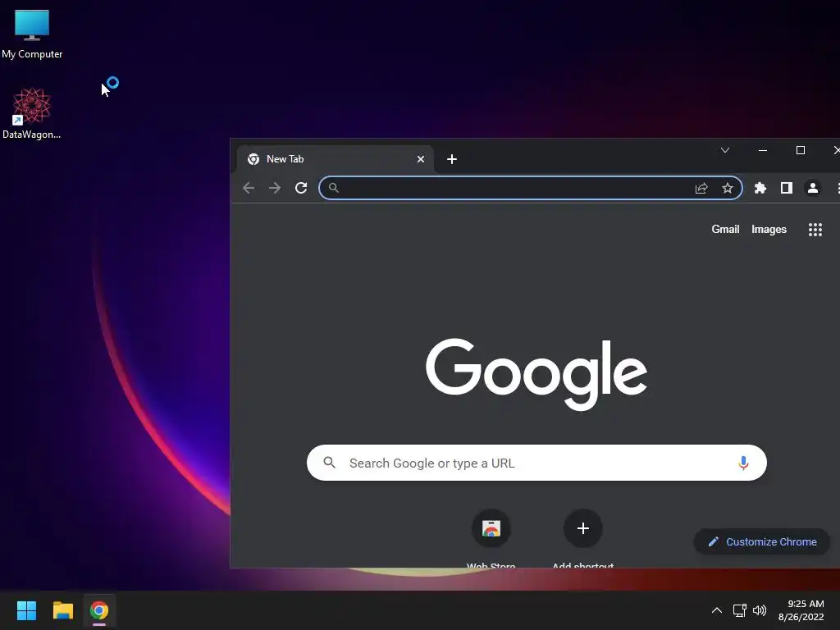Open the Chrome profile avatar
This screenshot has width=840, height=630.
813,188
